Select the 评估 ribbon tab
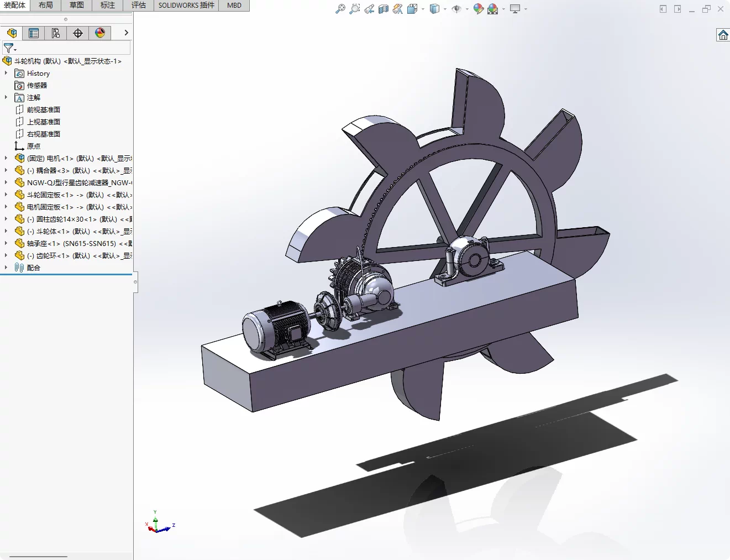The height and width of the screenshot is (560, 730). point(139,5)
